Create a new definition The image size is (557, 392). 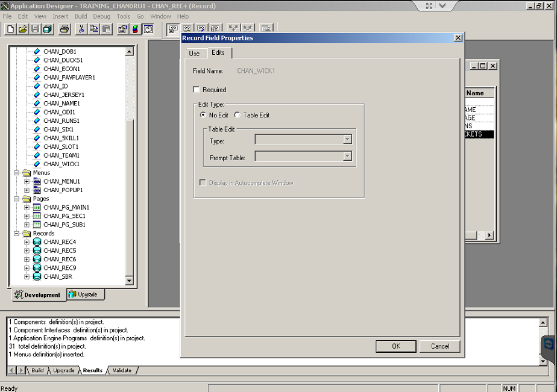(10, 29)
